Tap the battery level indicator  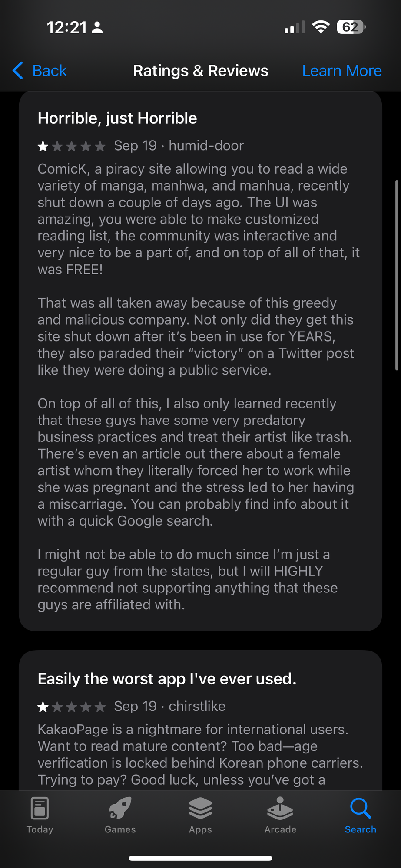pos(351,27)
